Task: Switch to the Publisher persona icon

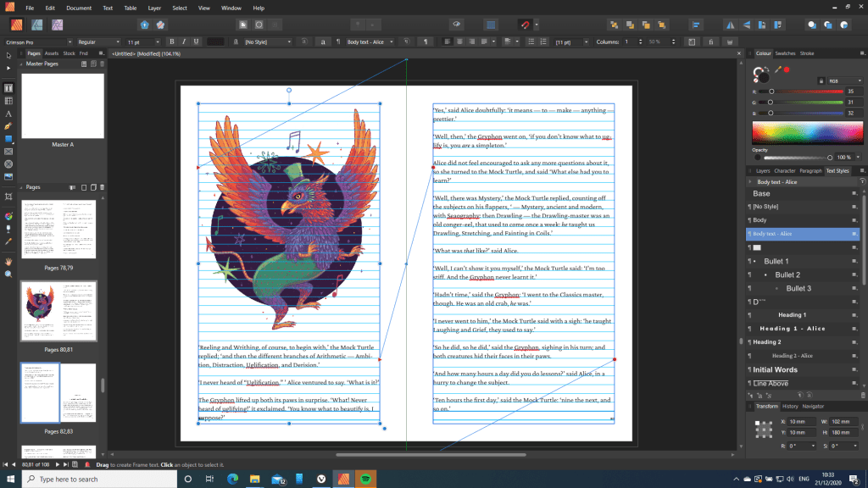Action: [x=17, y=25]
